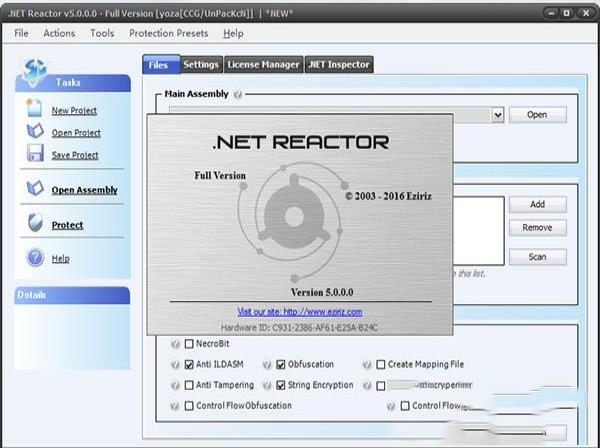Image resolution: width=600 pixels, height=448 pixels.
Task: Visit the eziriz.com website link
Action: click(x=300, y=312)
